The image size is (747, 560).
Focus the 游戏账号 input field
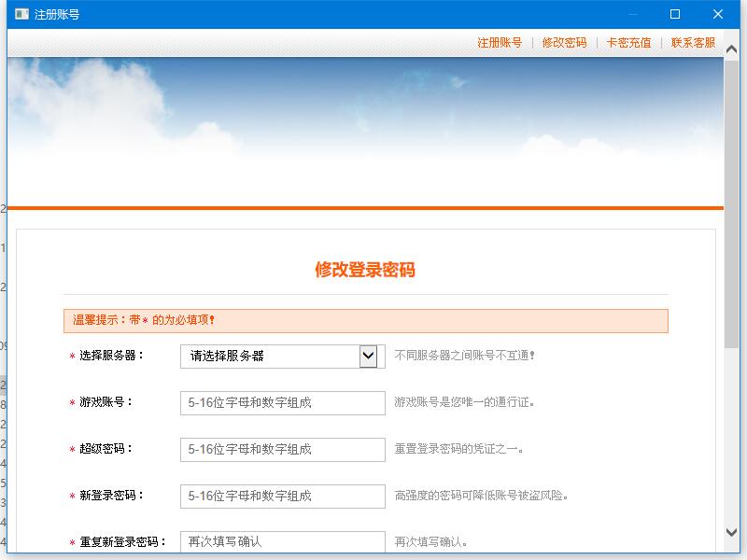[x=283, y=403]
